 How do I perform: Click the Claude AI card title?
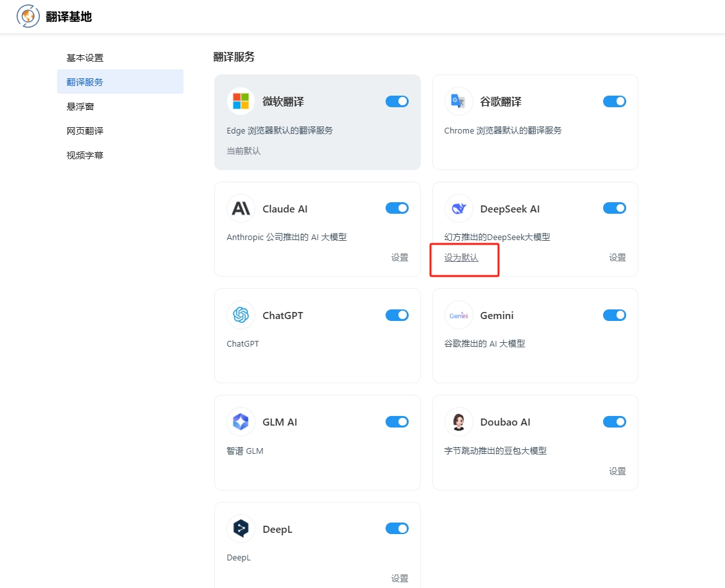coord(285,209)
